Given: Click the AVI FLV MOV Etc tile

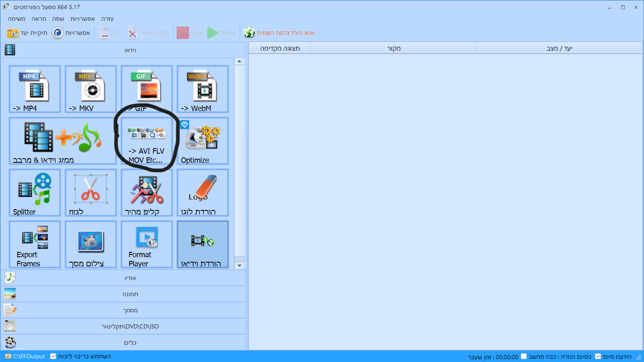Looking at the screenshot, I should [146, 141].
